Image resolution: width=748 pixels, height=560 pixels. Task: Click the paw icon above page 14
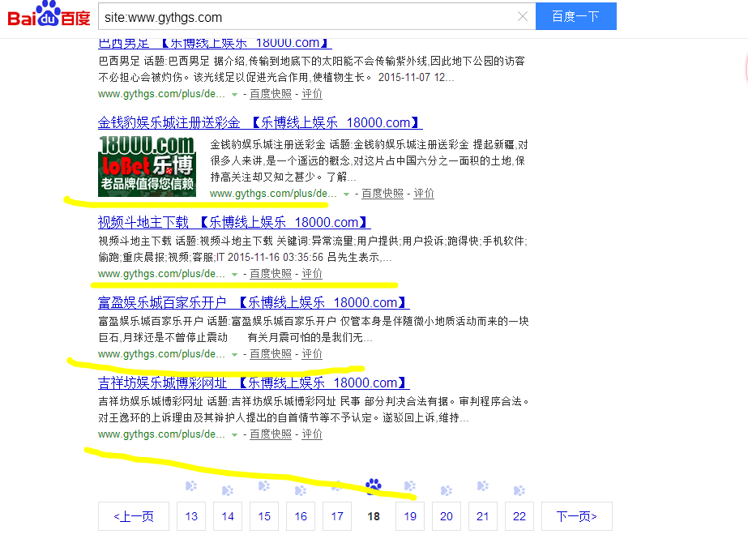point(228,490)
